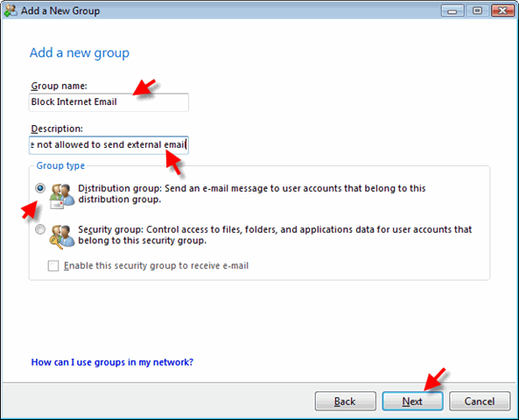
Task: Click 'Enable this security group' label text
Action: (156, 265)
